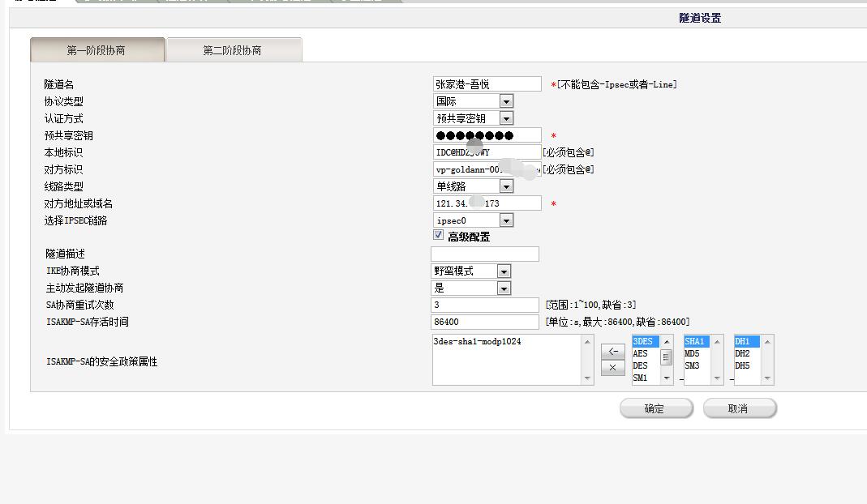Screen dimensions: 867x504
Task: Open the 第二阶段协商 tab
Action: click(x=234, y=50)
